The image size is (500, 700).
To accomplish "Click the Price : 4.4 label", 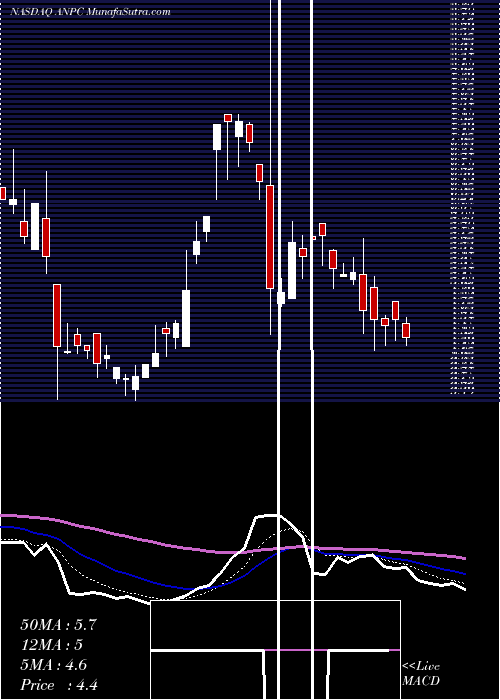I will (x=59, y=685).
